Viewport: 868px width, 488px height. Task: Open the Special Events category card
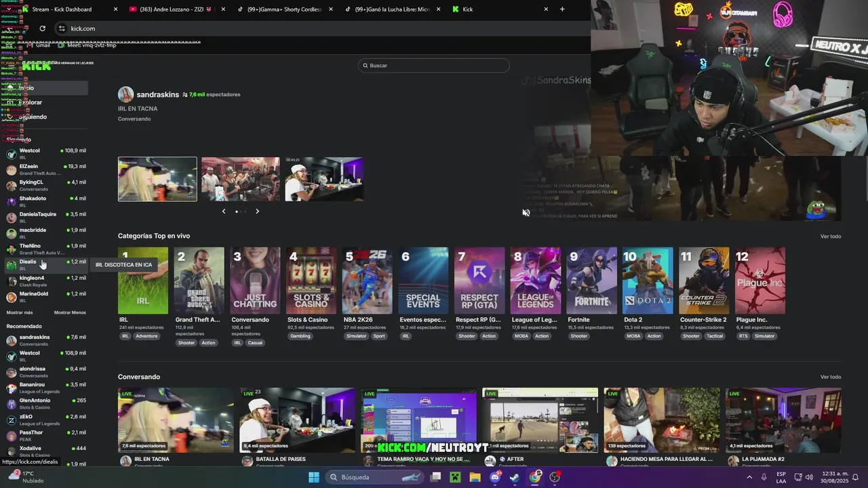[423, 281]
